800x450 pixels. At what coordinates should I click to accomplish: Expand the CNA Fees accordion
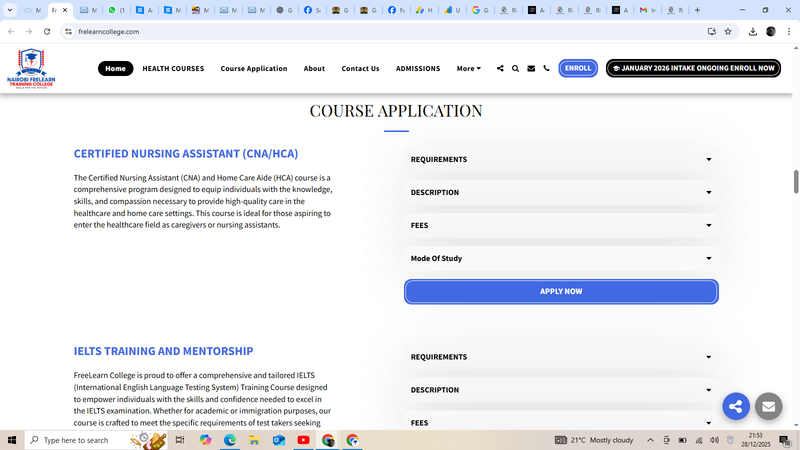tap(560, 226)
